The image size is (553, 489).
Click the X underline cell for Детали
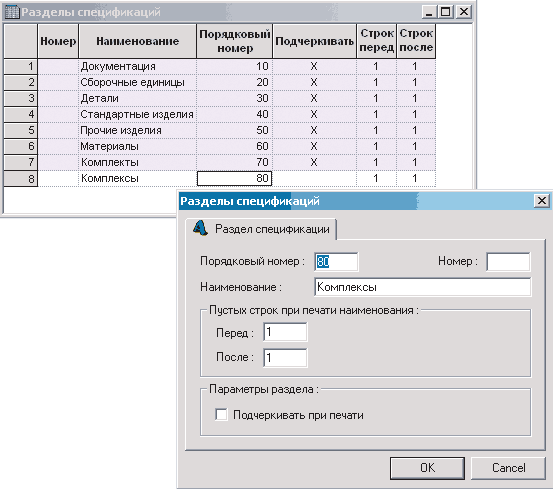point(314,98)
